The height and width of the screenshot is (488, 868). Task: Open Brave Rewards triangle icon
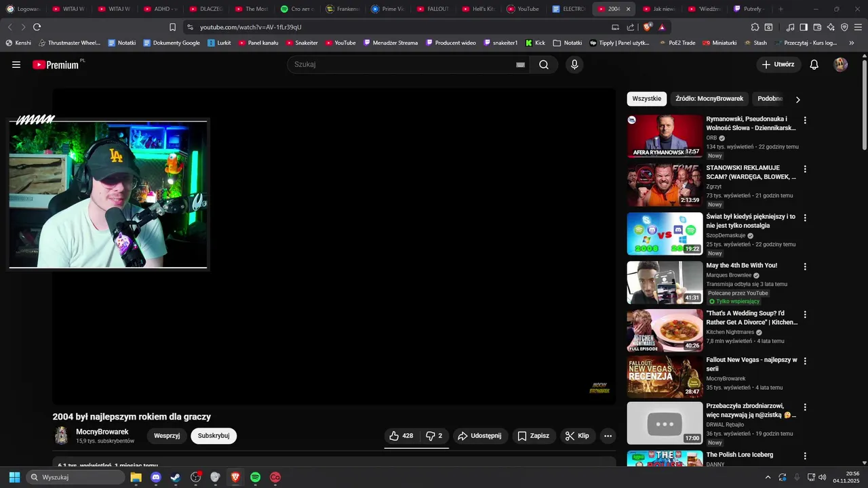tap(662, 27)
